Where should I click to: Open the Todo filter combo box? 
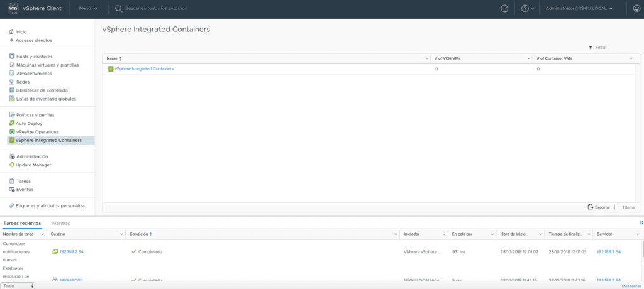18,286
